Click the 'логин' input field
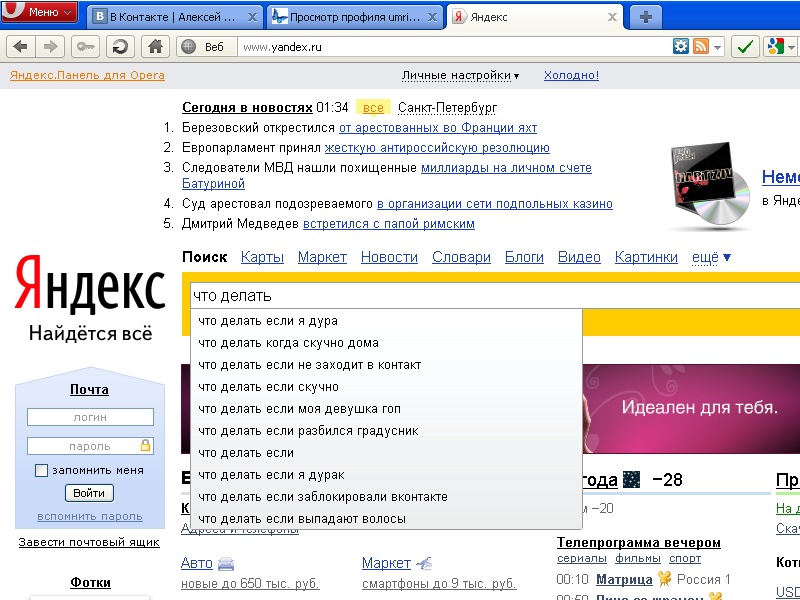This screenshot has height=600, width=800. click(x=90, y=417)
